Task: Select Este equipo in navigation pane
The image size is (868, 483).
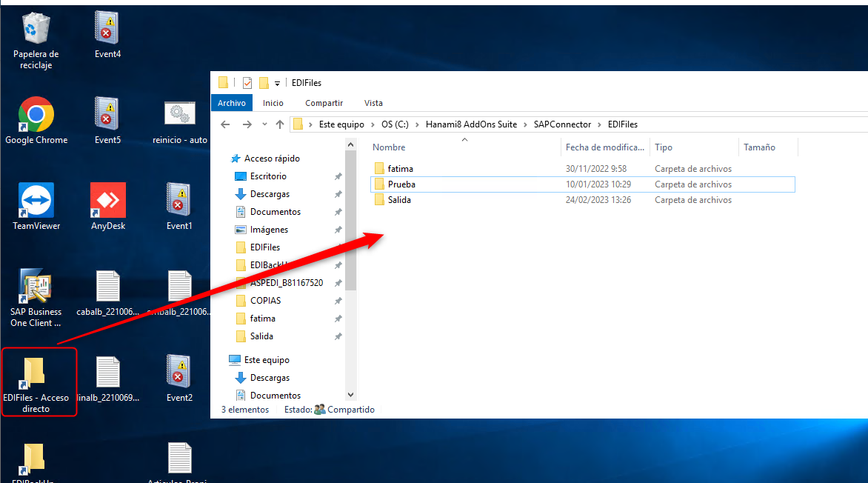Action: [267, 360]
